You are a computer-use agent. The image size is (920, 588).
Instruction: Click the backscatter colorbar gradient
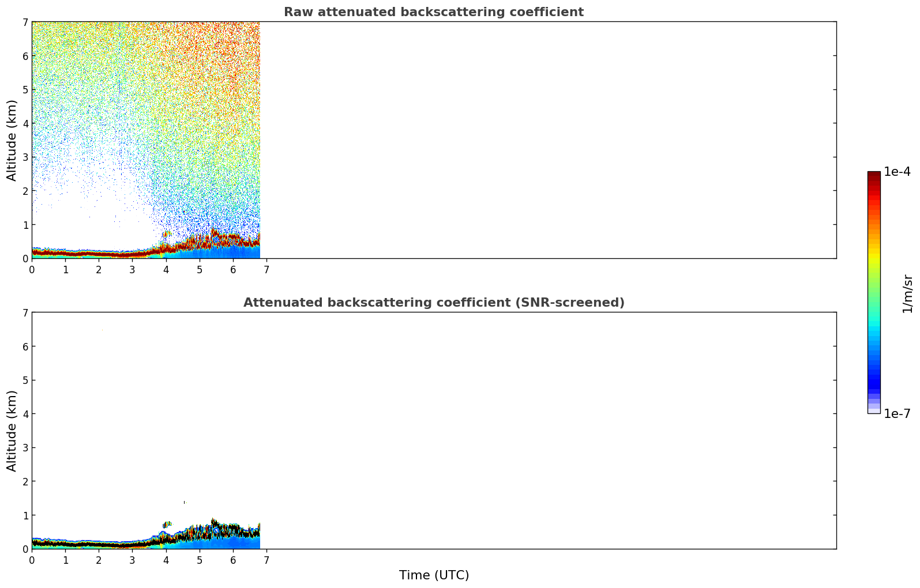(874, 292)
